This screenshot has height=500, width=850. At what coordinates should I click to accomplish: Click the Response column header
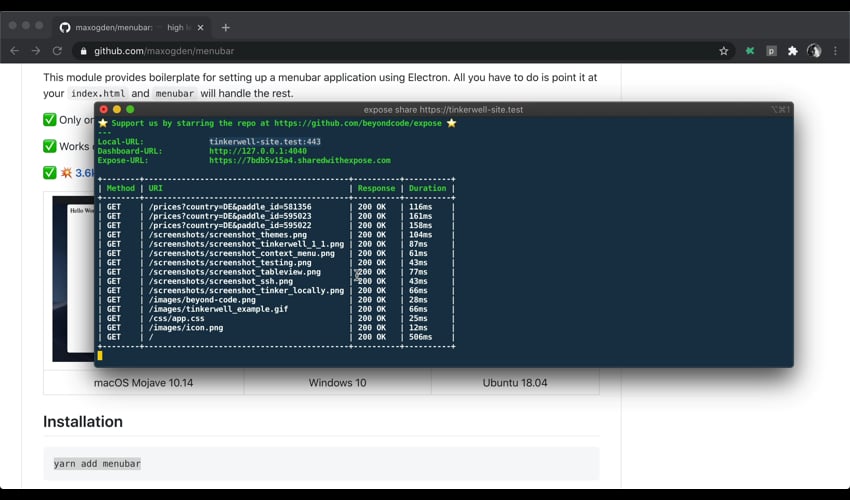pyautogui.click(x=376, y=188)
